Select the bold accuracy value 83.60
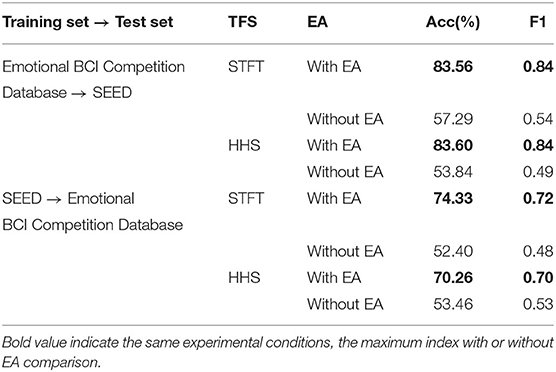This screenshot has width=556, height=372. tap(453, 145)
